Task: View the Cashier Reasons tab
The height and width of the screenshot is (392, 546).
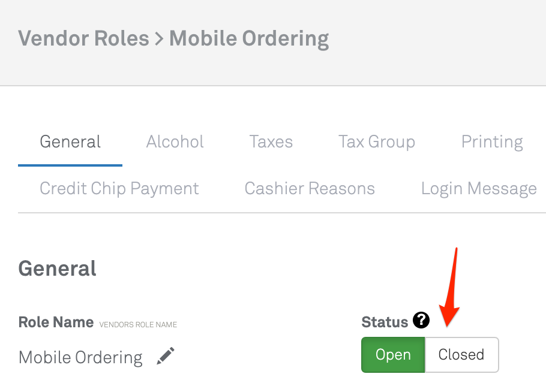Action: pos(310,189)
